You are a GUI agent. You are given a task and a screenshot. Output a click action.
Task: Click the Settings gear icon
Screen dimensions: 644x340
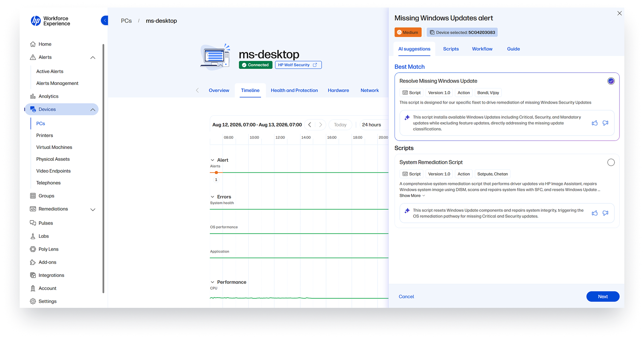33,301
